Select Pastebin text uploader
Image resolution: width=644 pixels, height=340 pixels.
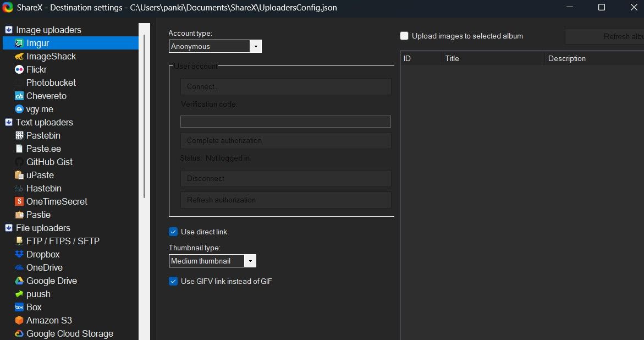click(43, 135)
